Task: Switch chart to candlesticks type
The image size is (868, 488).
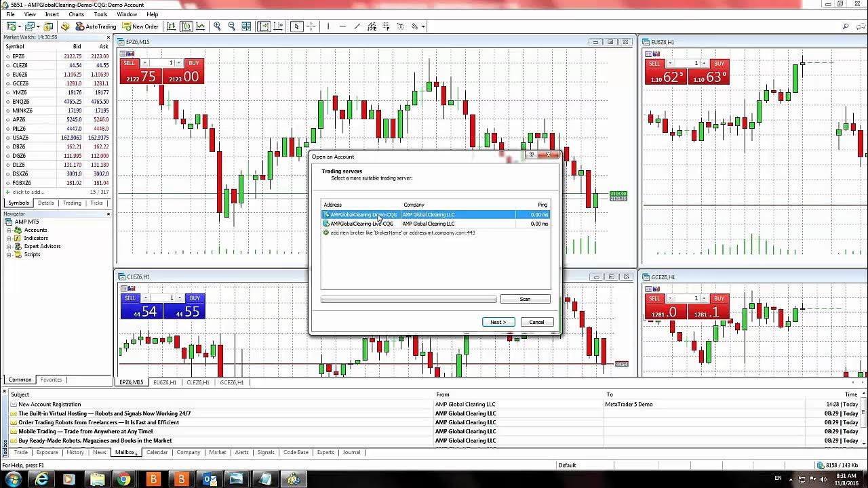Action: [x=186, y=26]
